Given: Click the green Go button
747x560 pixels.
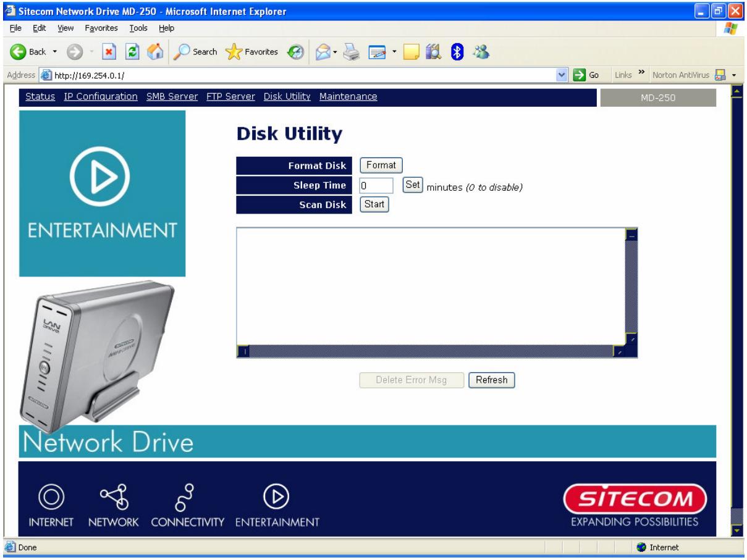Looking at the screenshot, I should 586,75.
